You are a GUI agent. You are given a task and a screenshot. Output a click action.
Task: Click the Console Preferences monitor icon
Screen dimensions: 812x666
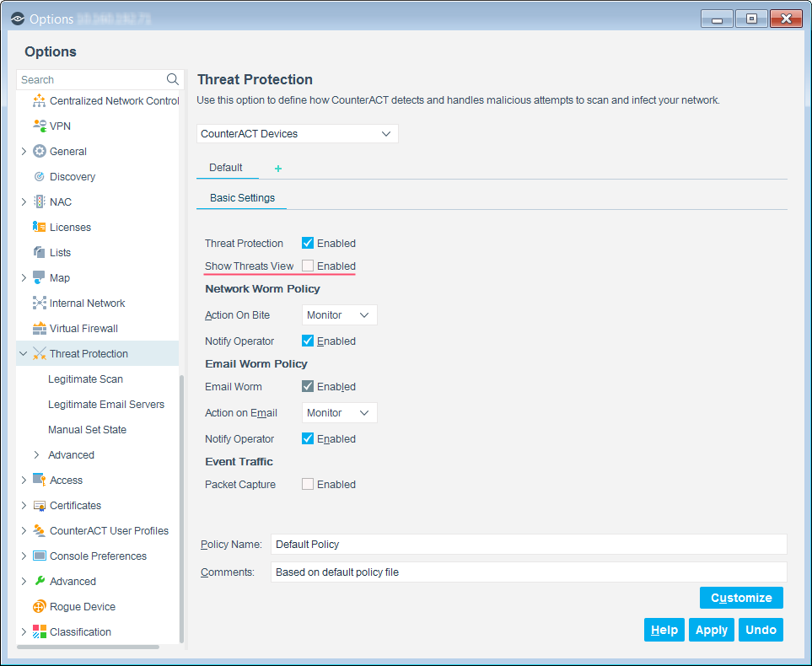pos(40,556)
